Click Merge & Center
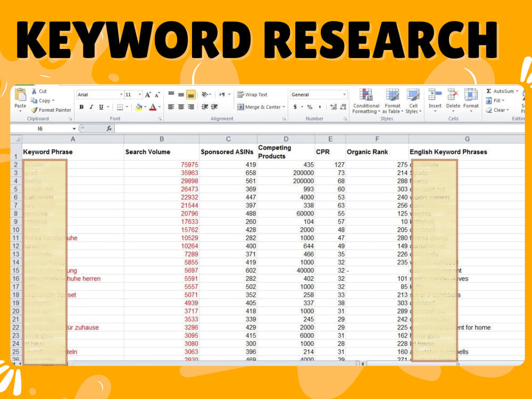The height and width of the screenshot is (399, 532). [x=259, y=107]
